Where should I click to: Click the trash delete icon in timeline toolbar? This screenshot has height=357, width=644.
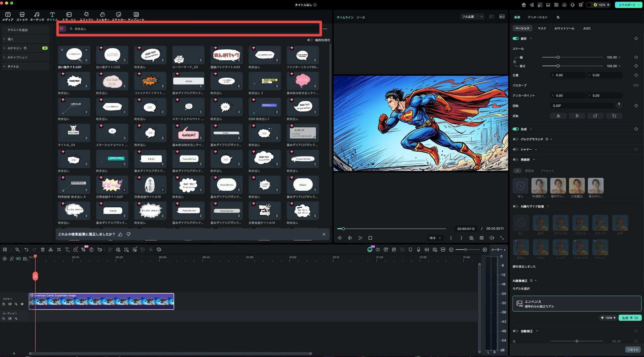(43, 250)
